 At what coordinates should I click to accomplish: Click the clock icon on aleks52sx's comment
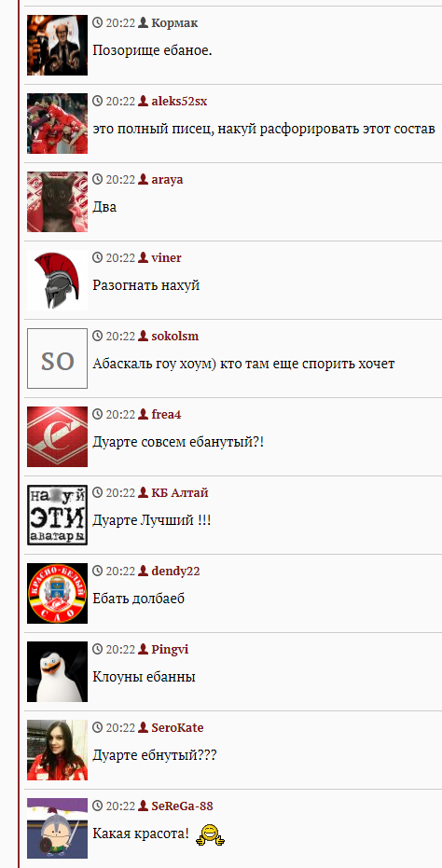click(98, 101)
